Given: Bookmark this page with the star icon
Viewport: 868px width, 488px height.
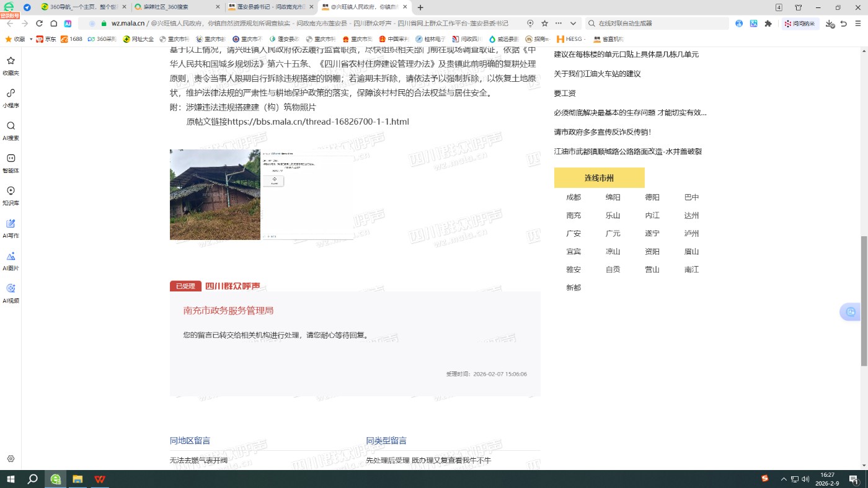Looking at the screenshot, I should [544, 24].
